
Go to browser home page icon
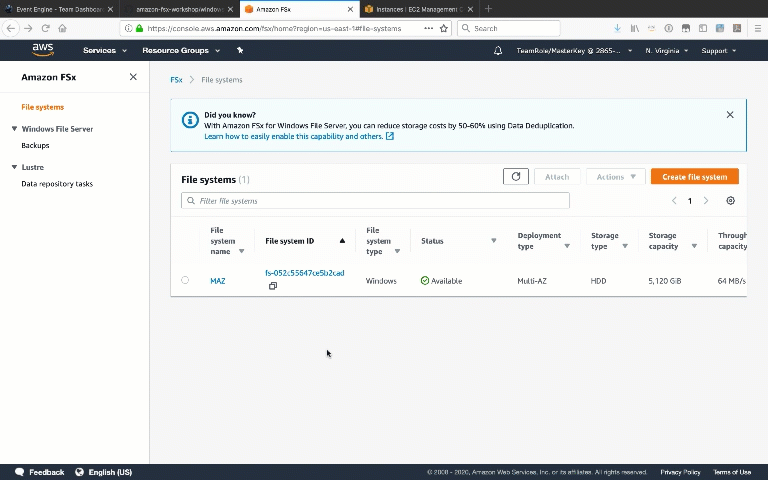coord(62,28)
